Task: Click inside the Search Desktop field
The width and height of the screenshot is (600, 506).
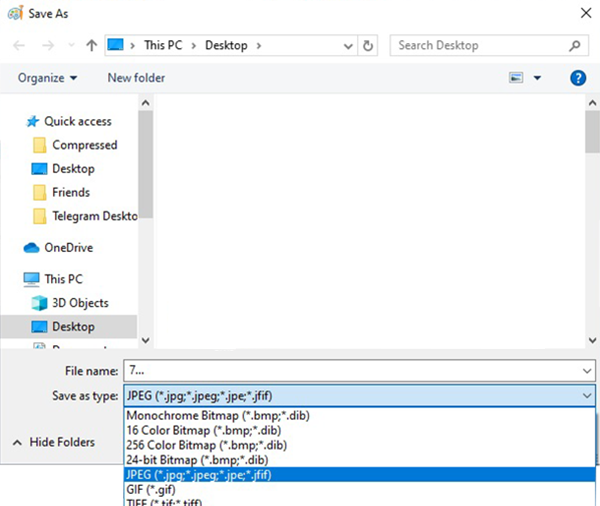Action: [x=482, y=46]
